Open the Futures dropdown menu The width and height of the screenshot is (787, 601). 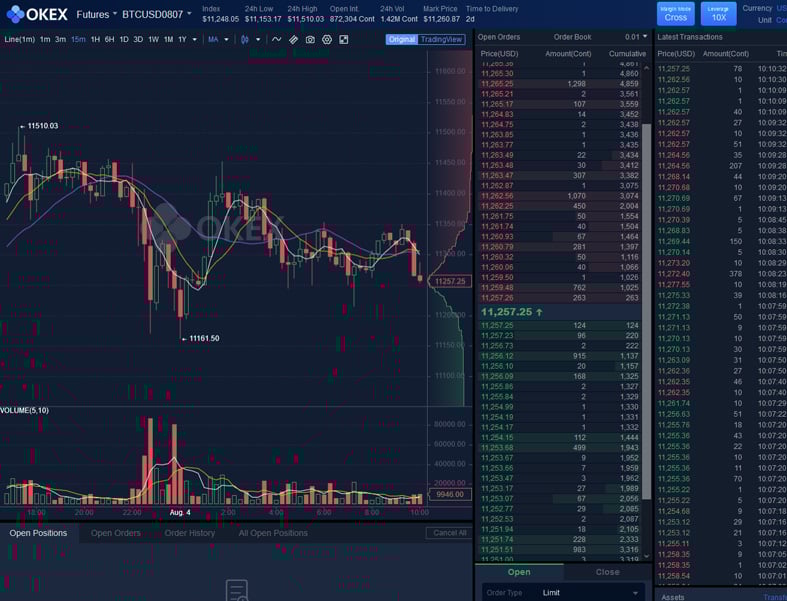coord(96,15)
